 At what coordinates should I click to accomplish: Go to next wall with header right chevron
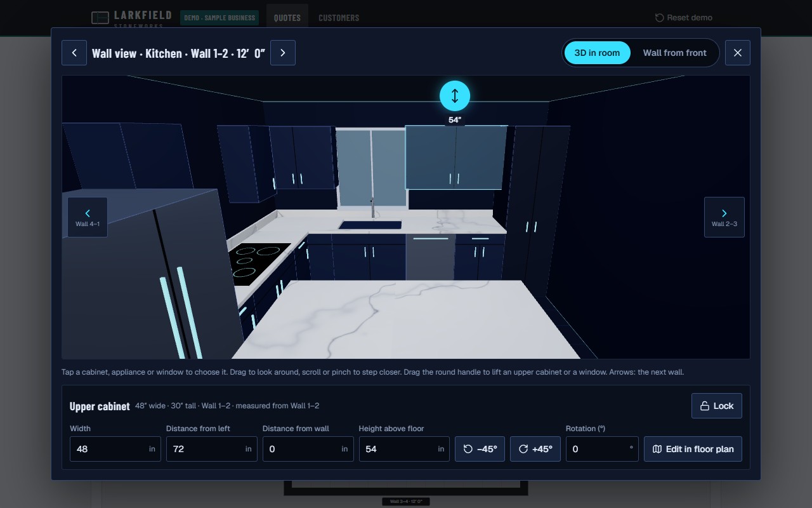tap(283, 53)
